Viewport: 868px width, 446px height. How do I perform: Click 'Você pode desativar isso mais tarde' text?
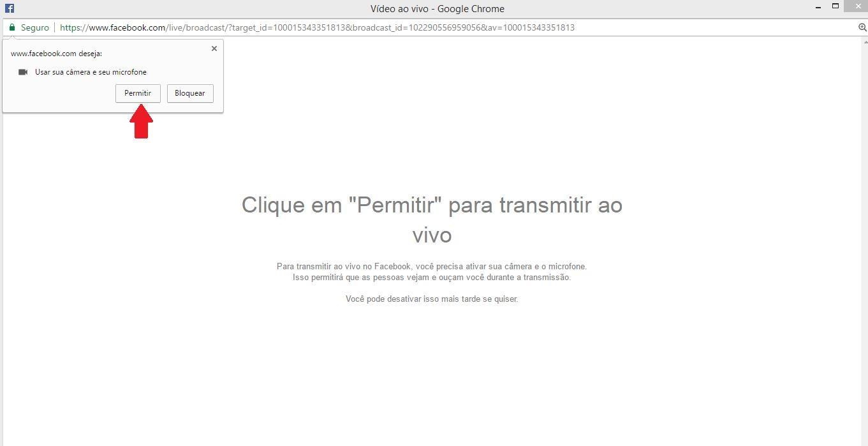coord(432,299)
